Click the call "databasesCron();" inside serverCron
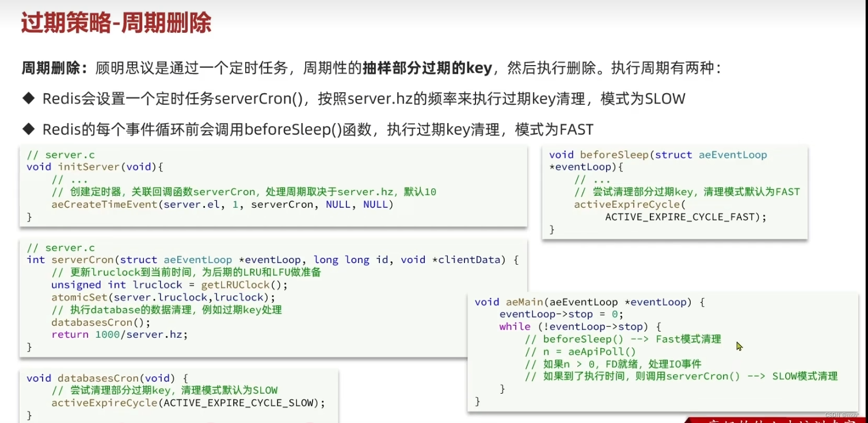Viewport: 868px width, 423px height. pos(101,322)
